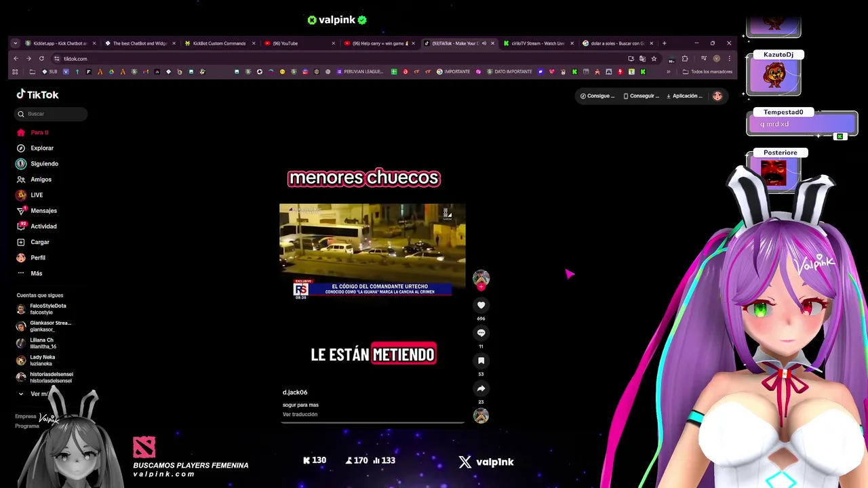
Task: Switch to KickBot Custom Commands tab
Action: (219, 43)
